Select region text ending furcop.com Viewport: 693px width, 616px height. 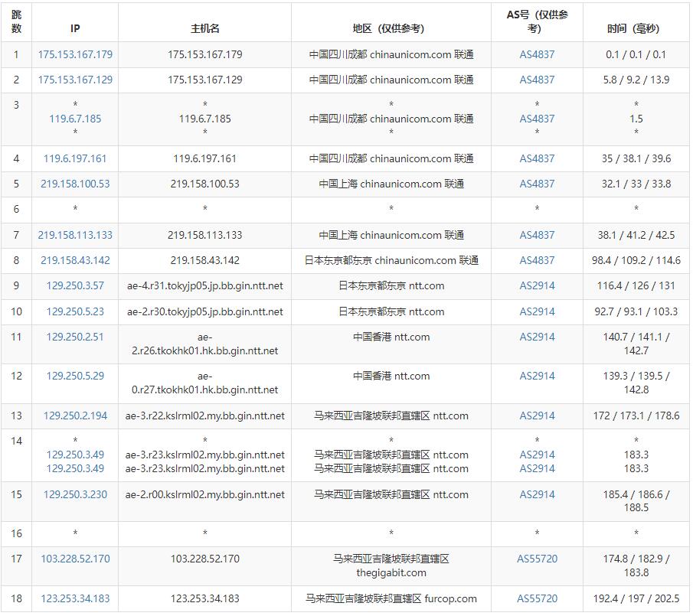[x=391, y=598]
